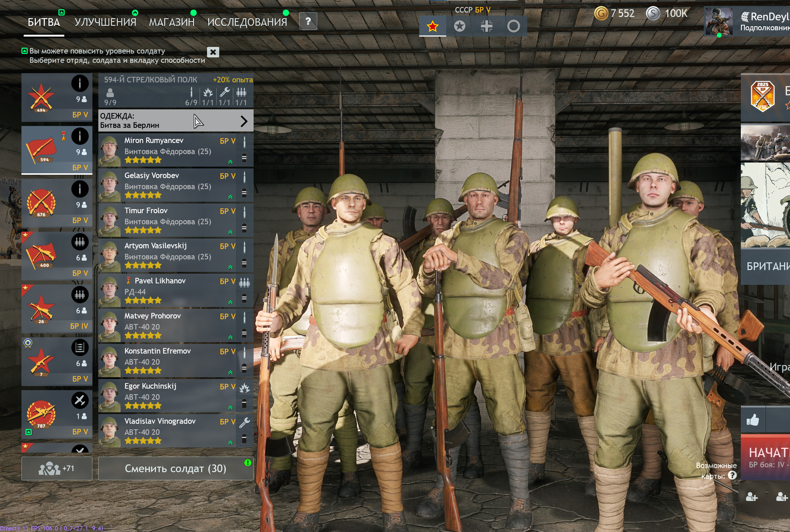
Task: Dismiss the soldier level-up hint notification
Action: click(213, 52)
